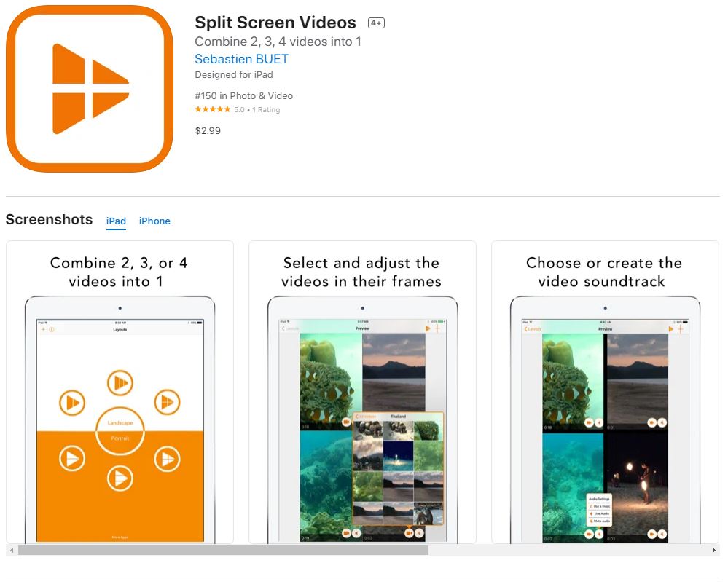Click the 4+ age rating badge
This screenshot has width=728, height=587.
pos(376,23)
